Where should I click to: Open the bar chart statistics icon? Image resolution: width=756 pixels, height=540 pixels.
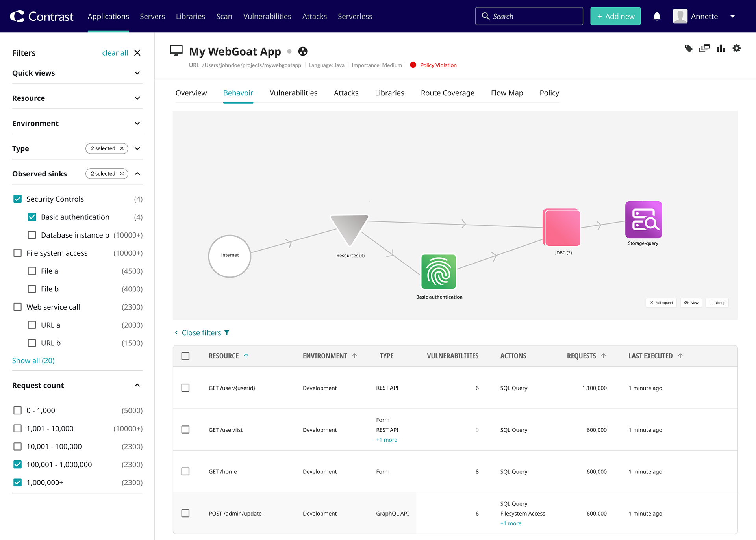721,48
